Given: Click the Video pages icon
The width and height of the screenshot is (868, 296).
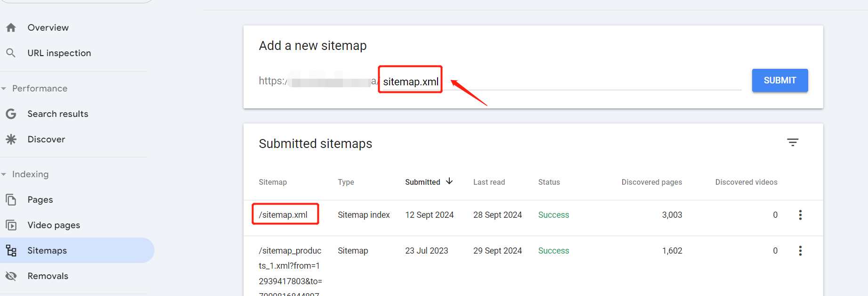Looking at the screenshot, I should pyautogui.click(x=11, y=225).
